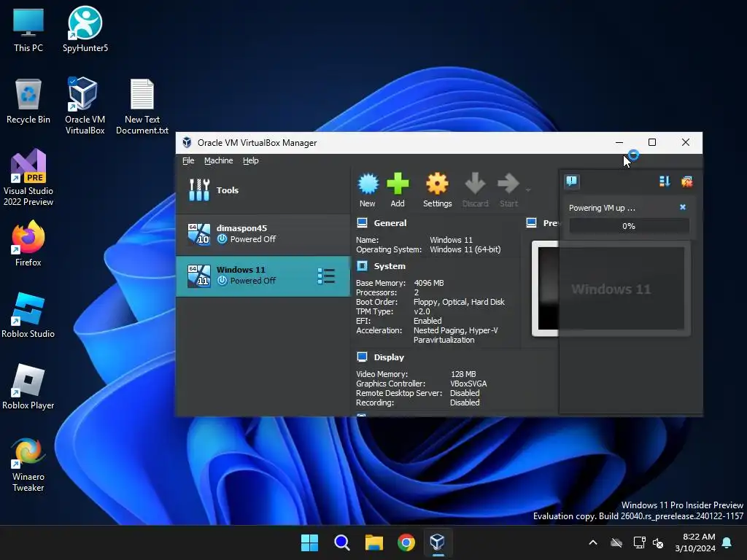This screenshot has width=747, height=560.
Task: Click the VBoxSVGA graphics controller value
Action: click(x=468, y=384)
